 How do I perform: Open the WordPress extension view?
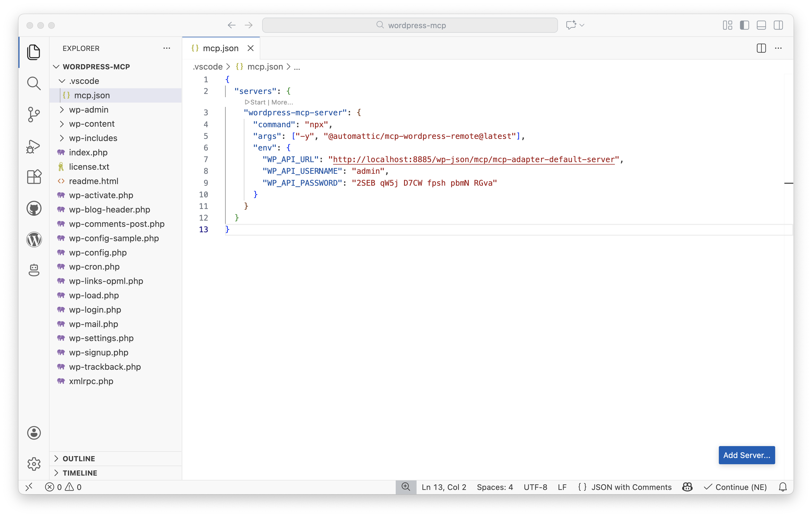[34, 240]
